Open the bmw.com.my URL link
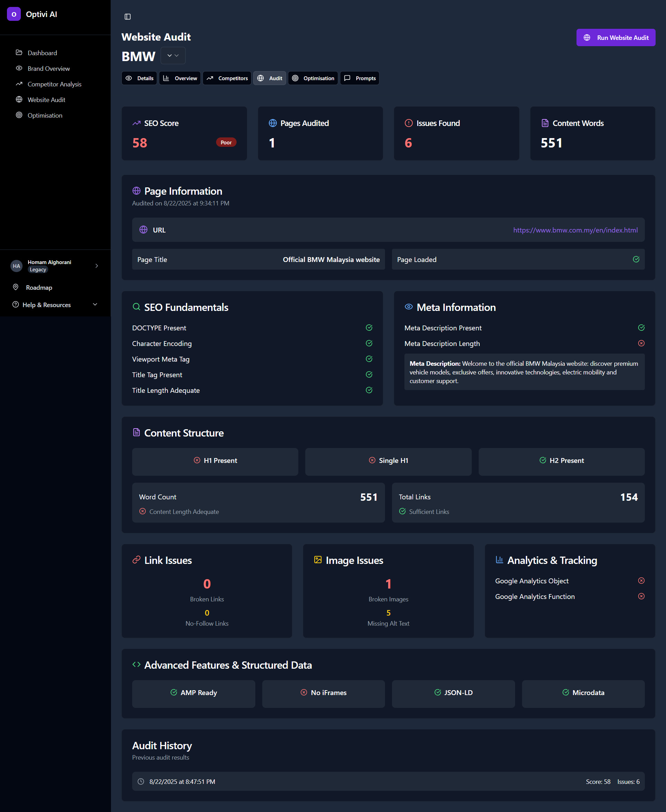 [x=575, y=230]
